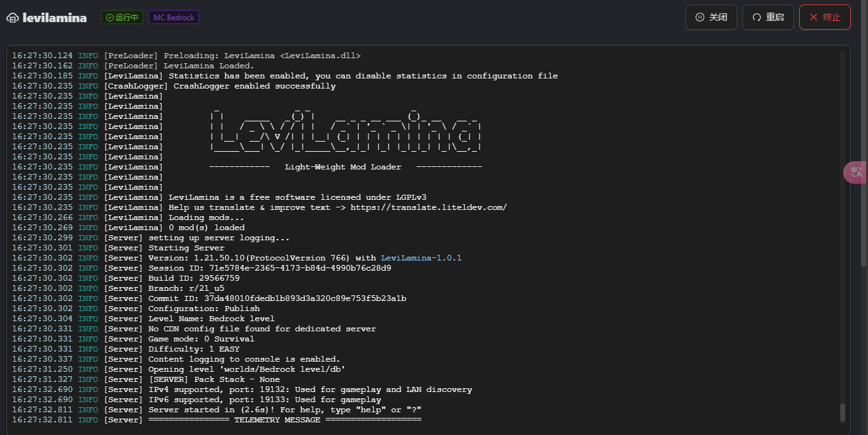Click the "Pack Stack - None" log line

coord(146,379)
